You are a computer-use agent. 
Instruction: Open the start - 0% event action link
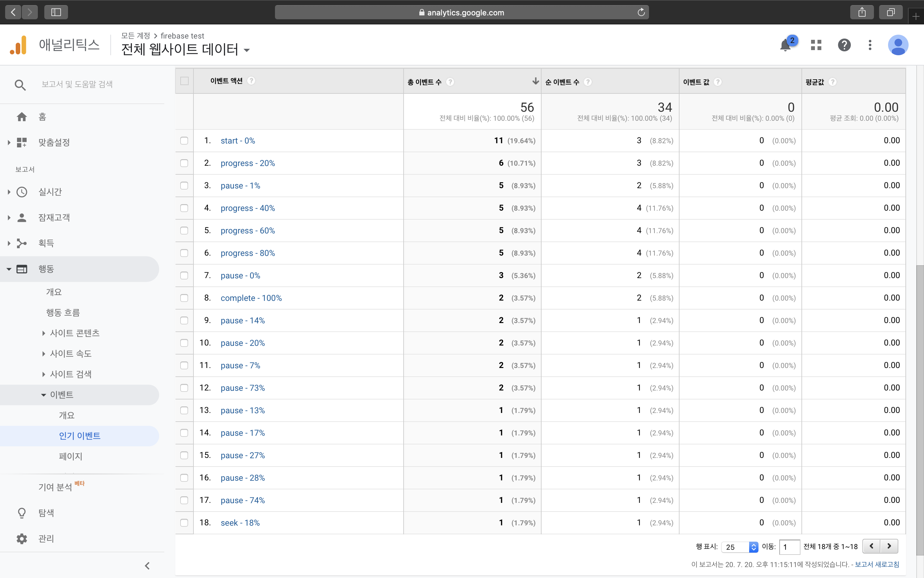(238, 141)
